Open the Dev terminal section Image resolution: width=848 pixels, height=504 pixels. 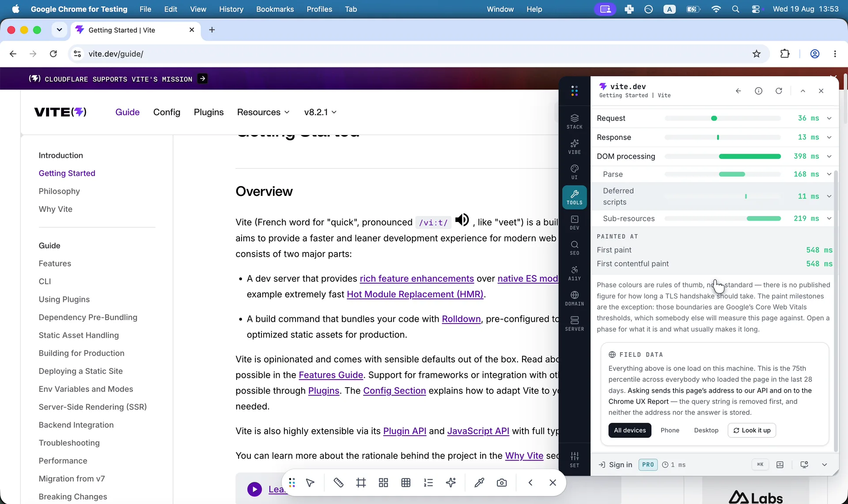[x=574, y=222]
